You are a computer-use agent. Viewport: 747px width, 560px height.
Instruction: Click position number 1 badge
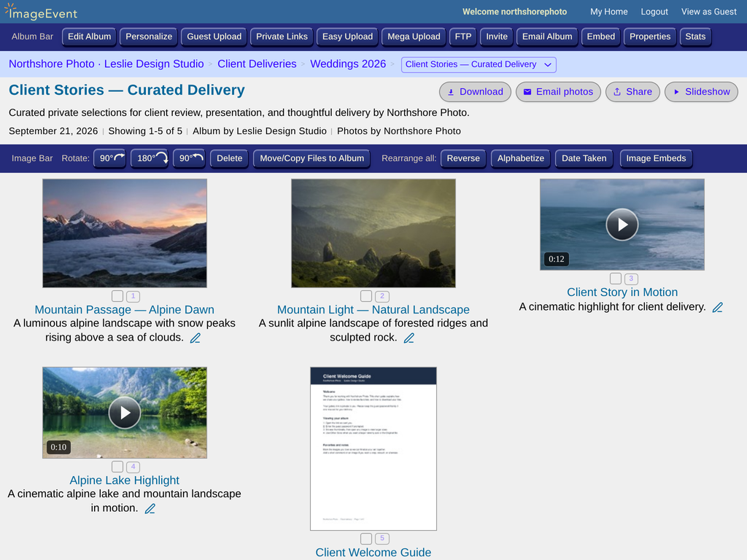pyautogui.click(x=133, y=296)
